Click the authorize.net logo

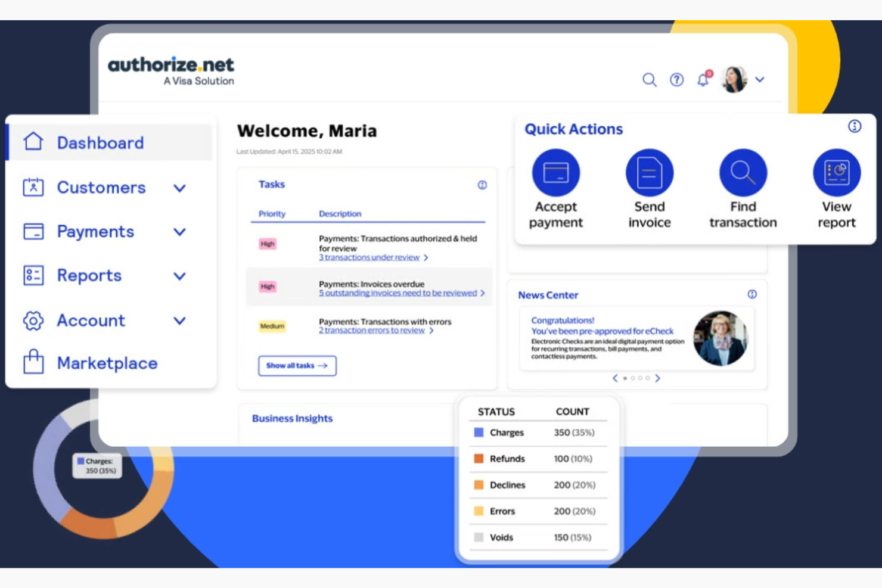click(x=171, y=71)
